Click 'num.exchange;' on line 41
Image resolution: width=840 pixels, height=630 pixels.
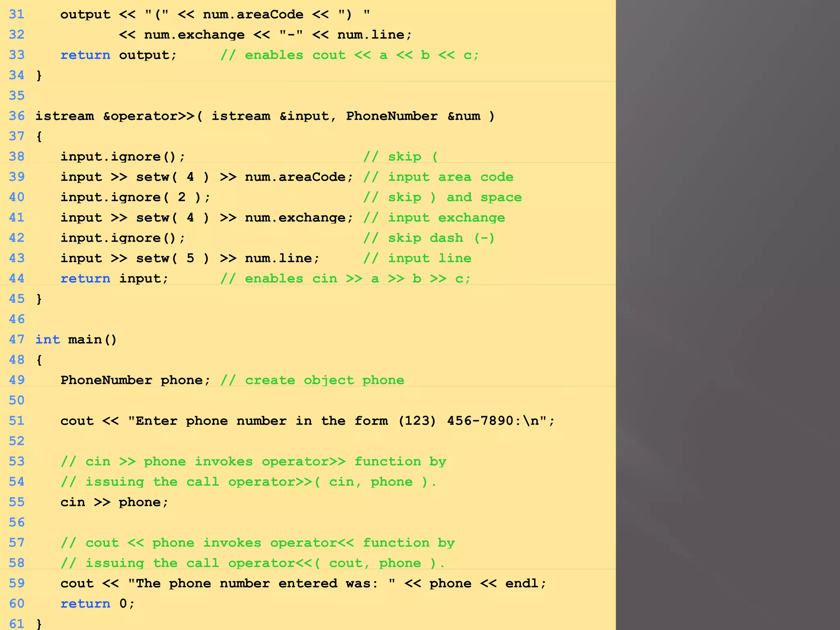point(299,218)
